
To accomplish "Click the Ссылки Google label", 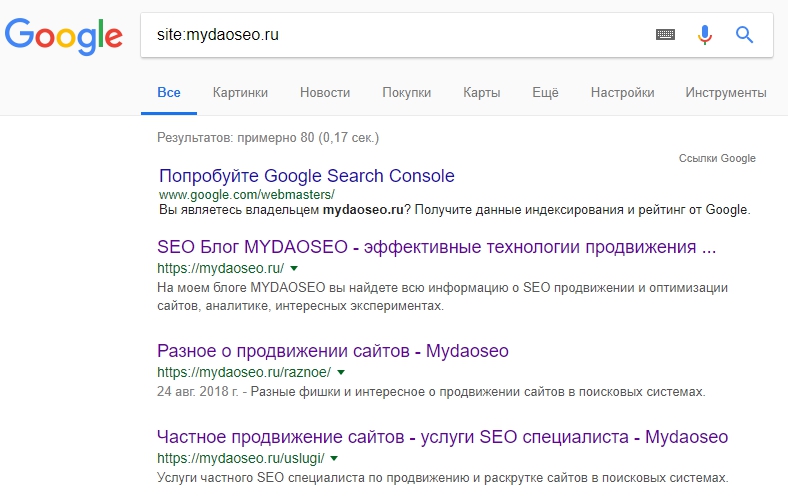I will tap(717, 158).
